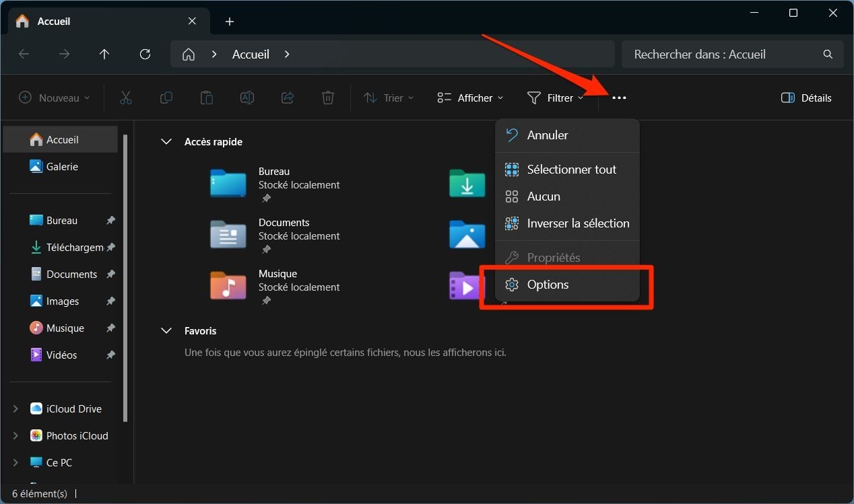This screenshot has width=854, height=504.
Task: Click pin icon next to sidebar Vidéos
Action: [x=110, y=355]
